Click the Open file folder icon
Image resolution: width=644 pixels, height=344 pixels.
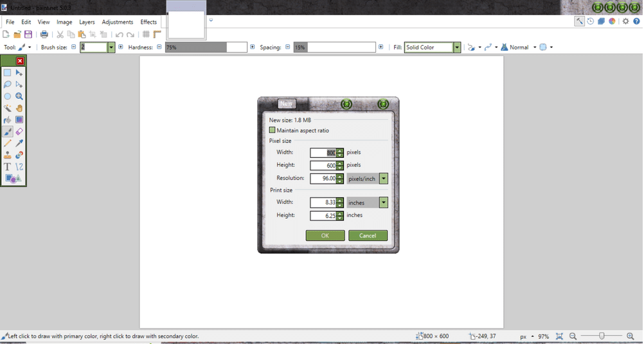(17, 35)
